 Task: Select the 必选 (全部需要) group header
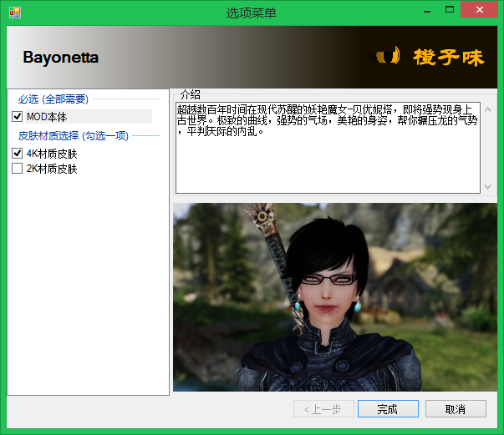(53, 99)
